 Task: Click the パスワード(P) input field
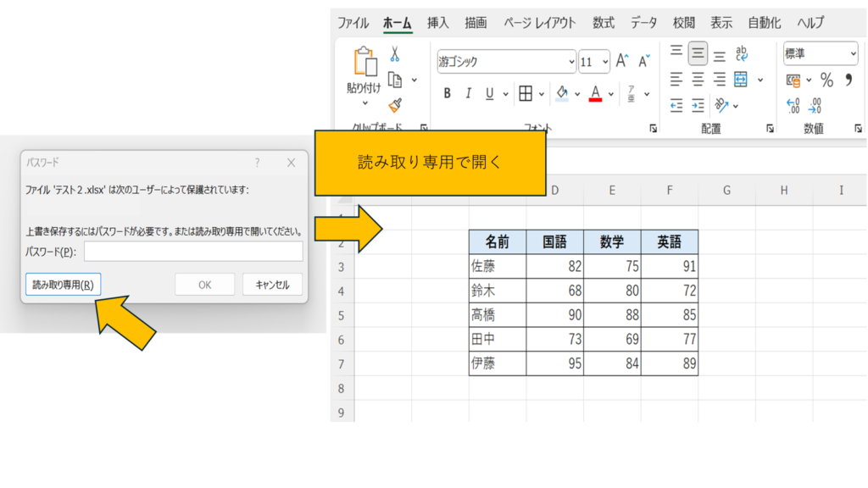pos(193,252)
